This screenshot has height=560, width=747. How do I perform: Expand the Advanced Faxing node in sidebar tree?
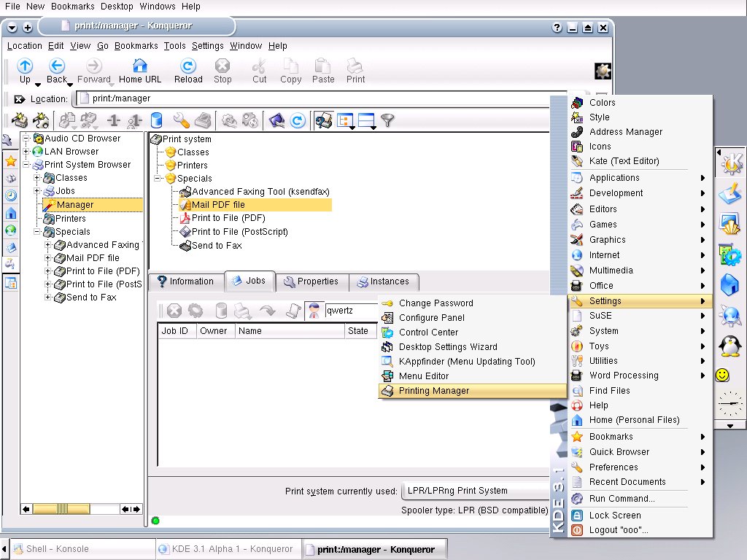47,245
